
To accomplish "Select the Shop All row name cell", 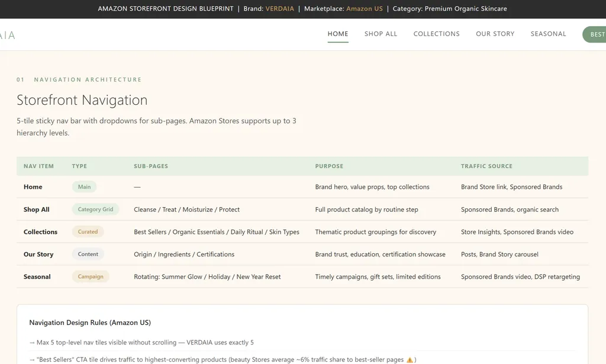I will coord(36,210).
